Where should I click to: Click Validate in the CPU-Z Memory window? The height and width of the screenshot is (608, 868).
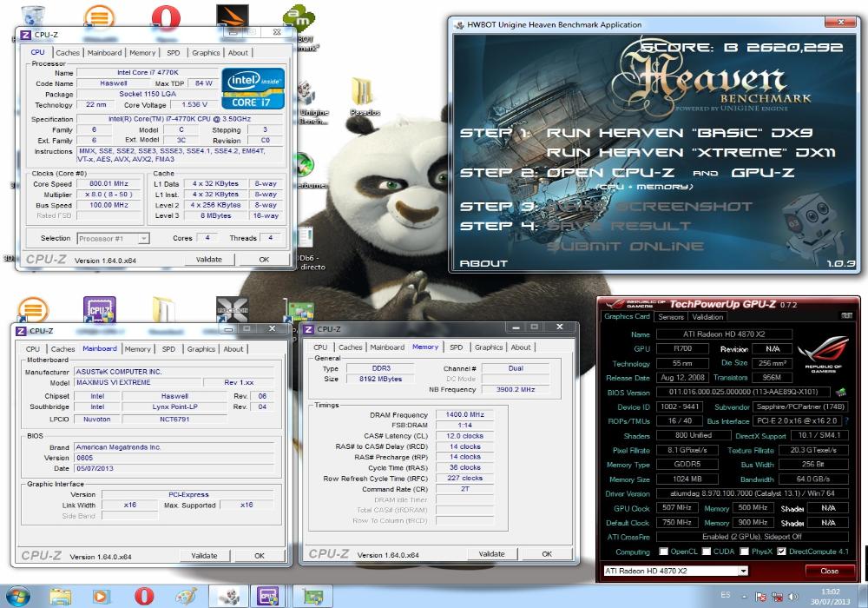[x=491, y=554]
